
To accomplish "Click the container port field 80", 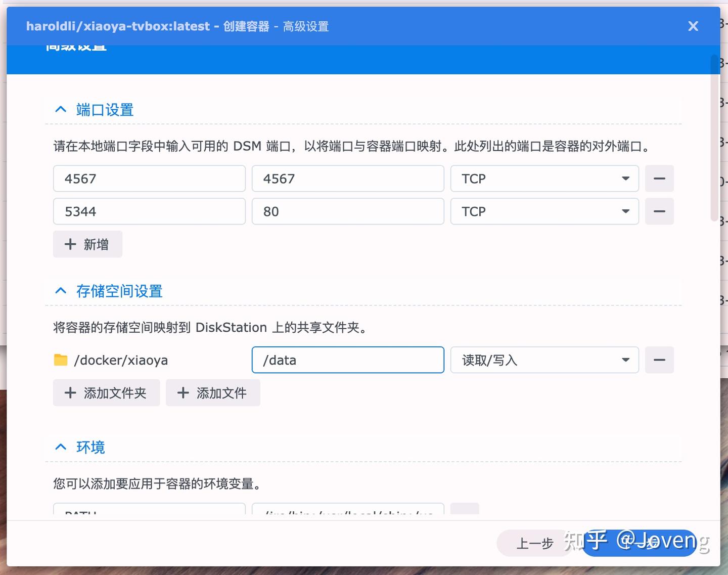I will point(348,211).
